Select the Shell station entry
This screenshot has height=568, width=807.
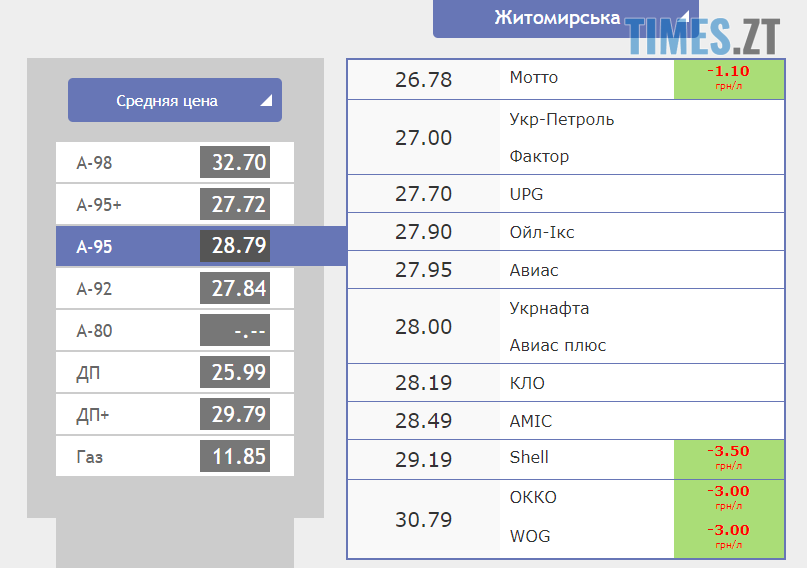(x=529, y=457)
